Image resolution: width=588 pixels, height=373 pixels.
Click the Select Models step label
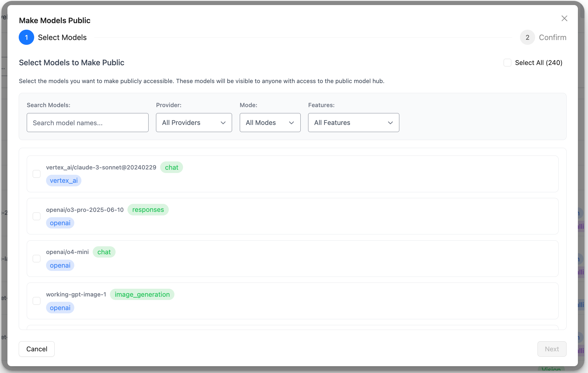[62, 37]
